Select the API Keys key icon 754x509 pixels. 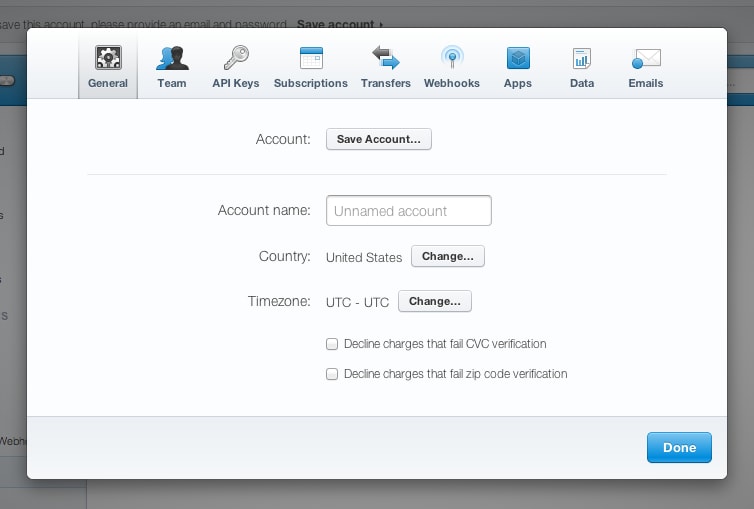(x=236, y=58)
